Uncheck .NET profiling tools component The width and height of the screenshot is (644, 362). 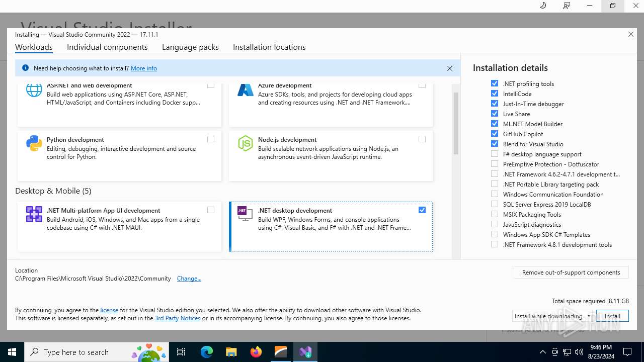coord(495,83)
